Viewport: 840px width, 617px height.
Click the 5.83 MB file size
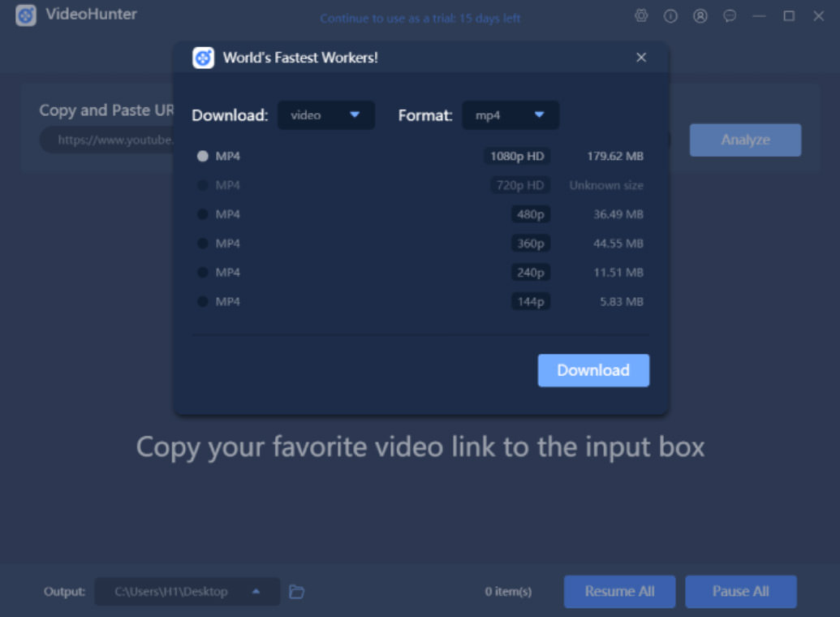(622, 301)
